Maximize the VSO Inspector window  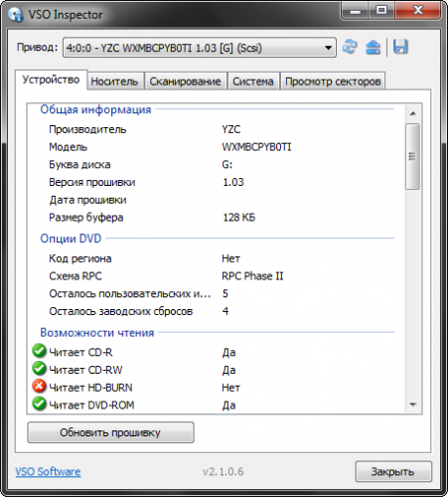coord(381,10)
